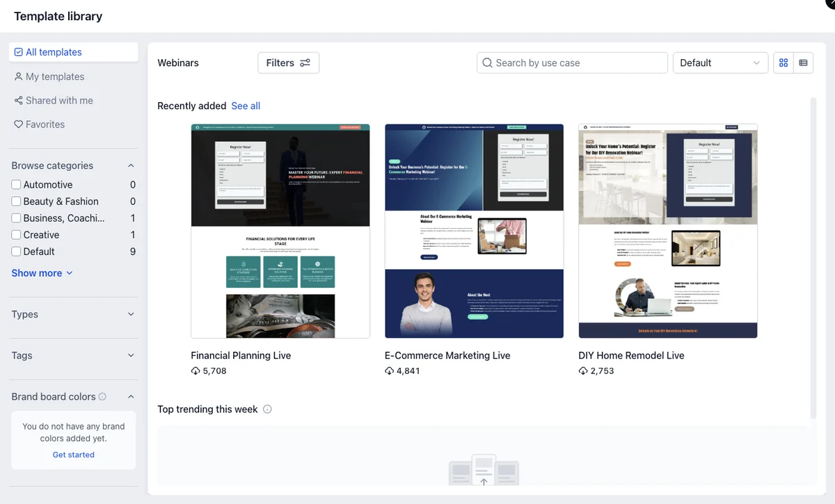Click the 4,841 download count
The image size is (835, 504).
tap(408, 371)
